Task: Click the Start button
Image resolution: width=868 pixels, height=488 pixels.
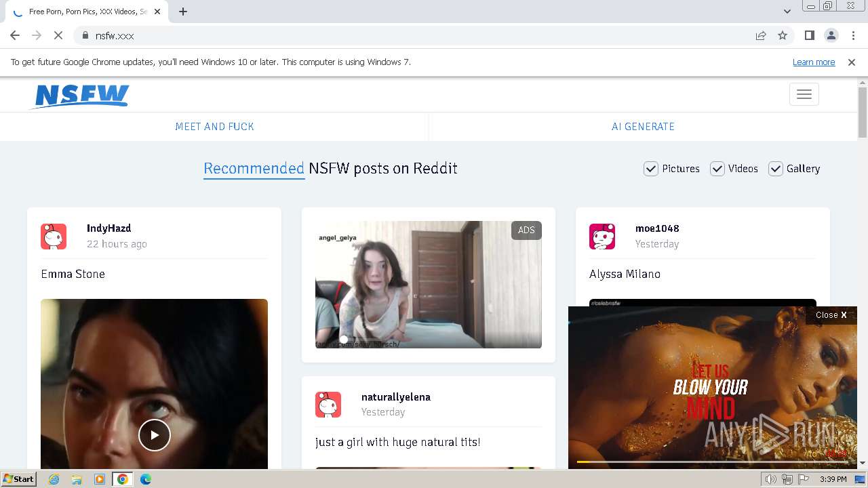Action: tap(19, 479)
